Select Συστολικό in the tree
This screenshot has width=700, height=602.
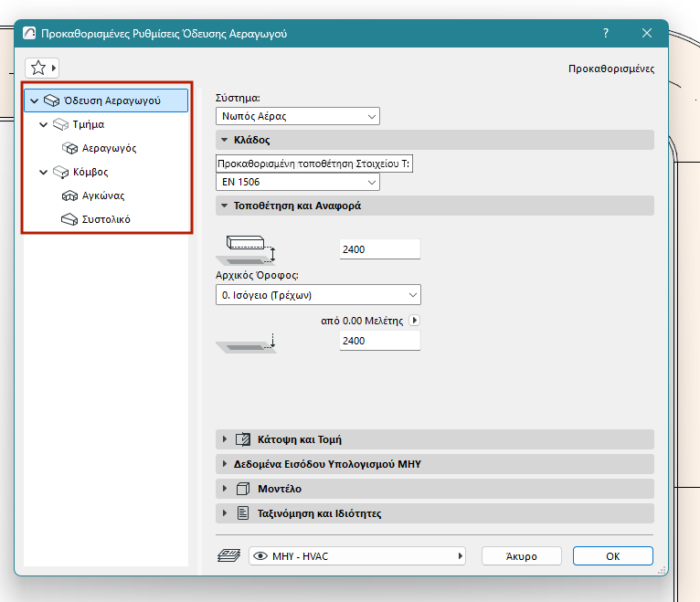106,219
